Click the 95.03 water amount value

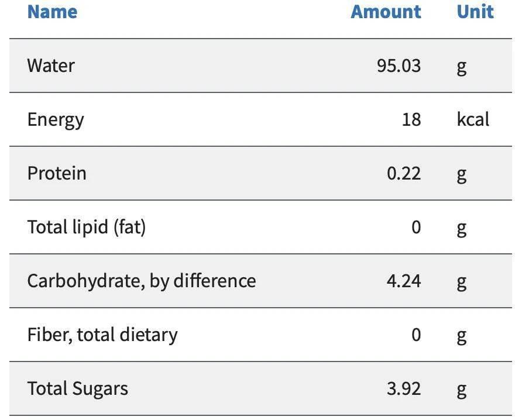pyautogui.click(x=399, y=66)
